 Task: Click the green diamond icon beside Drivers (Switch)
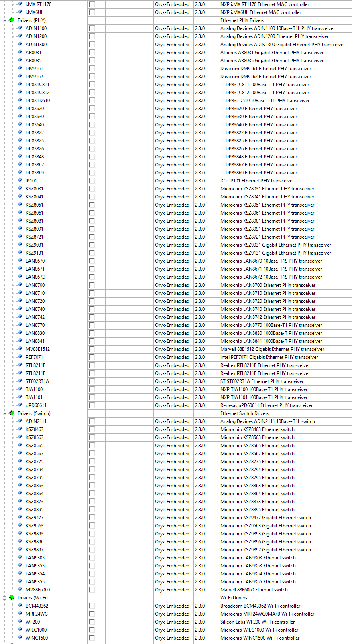coord(12,413)
